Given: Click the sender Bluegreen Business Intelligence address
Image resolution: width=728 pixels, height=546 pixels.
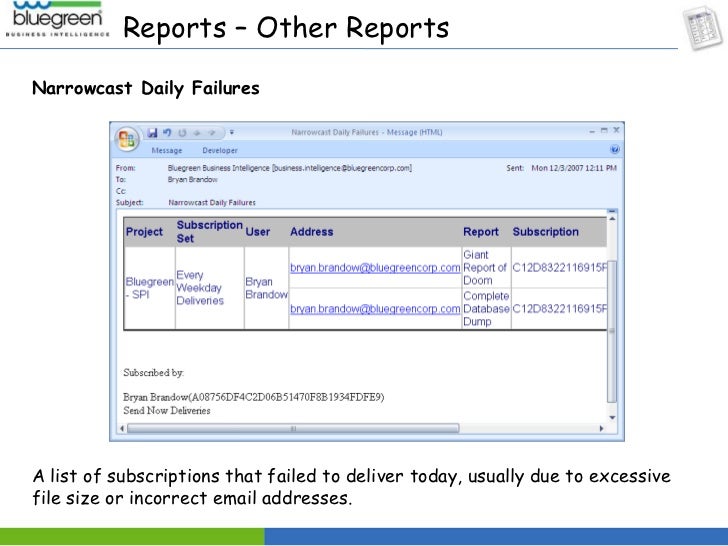Looking at the screenshot, I should (290, 168).
